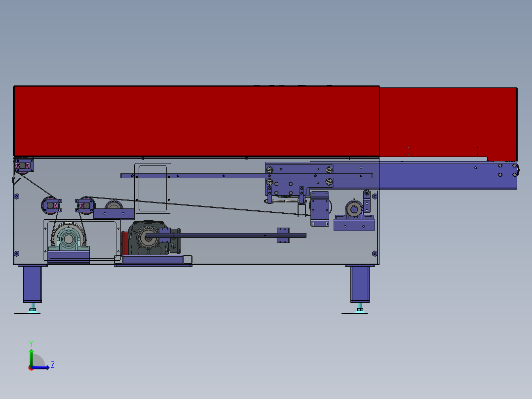Click the upper-left hex bolt on gray panel

pyautogui.click(x=17, y=196)
